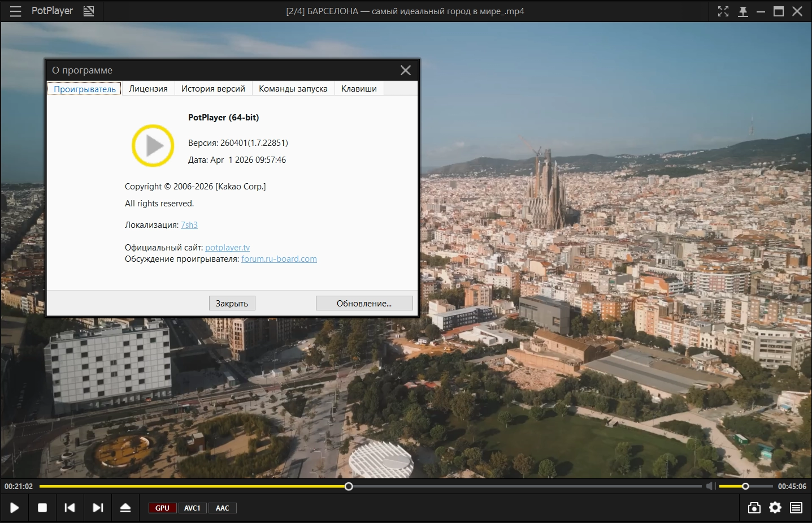Open settings via the gear icon
The height and width of the screenshot is (523, 812).
click(x=775, y=508)
